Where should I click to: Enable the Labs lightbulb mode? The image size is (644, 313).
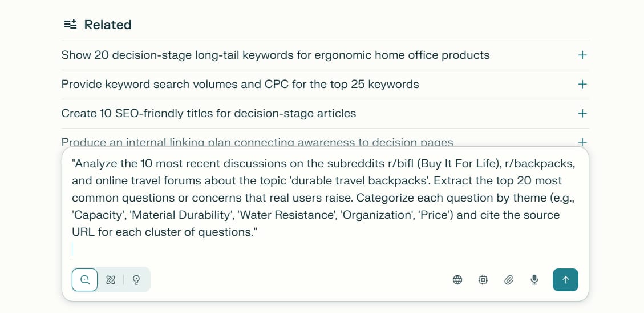coord(136,280)
